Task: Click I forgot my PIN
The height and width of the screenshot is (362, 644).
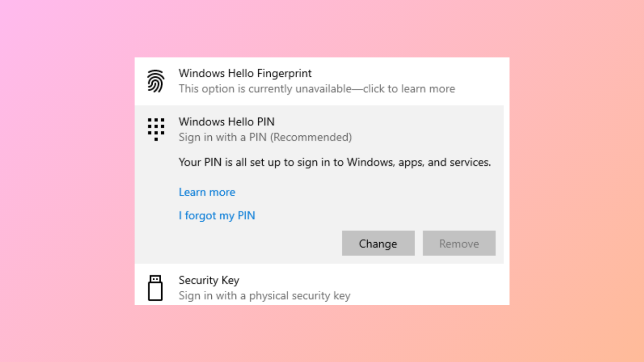Action: coord(217,216)
